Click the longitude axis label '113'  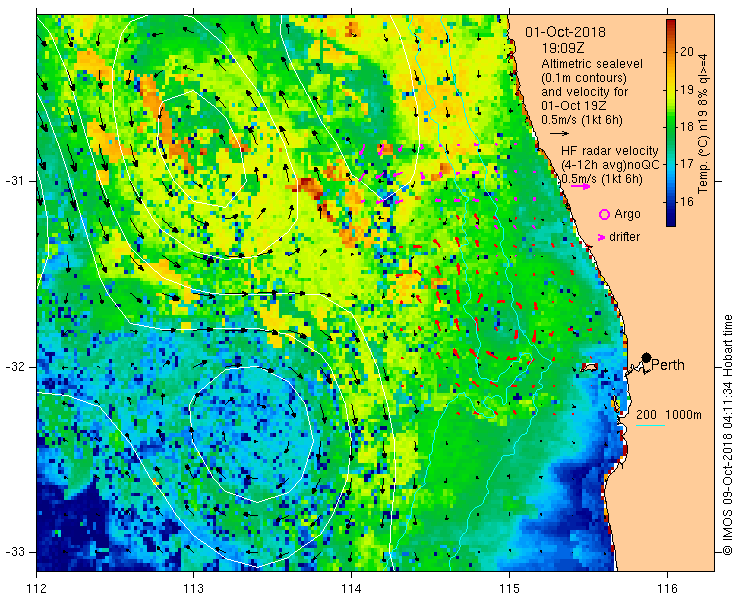(193, 588)
